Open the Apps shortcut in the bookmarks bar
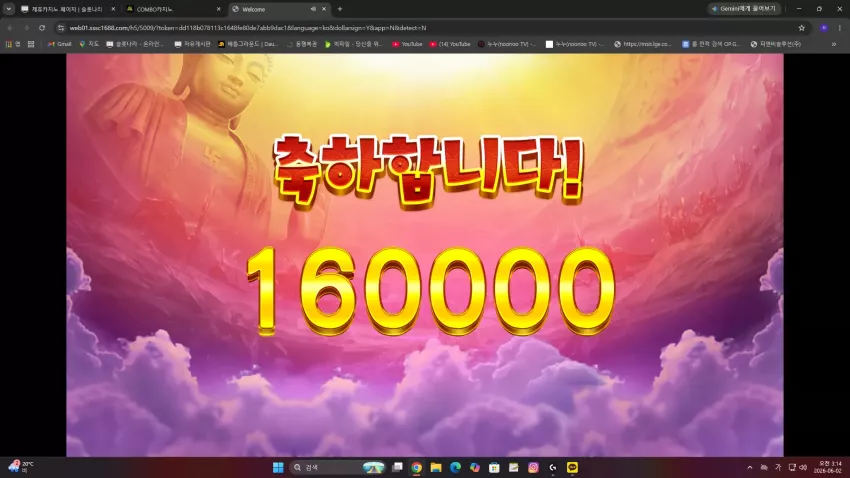Image resolution: width=850 pixels, height=478 pixels. point(12,44)
